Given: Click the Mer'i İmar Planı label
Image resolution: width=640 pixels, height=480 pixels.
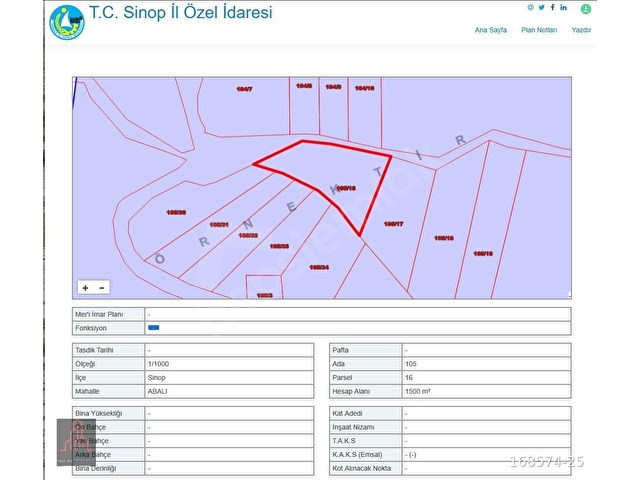Looking at the screenshot, I should click(99, 314).
